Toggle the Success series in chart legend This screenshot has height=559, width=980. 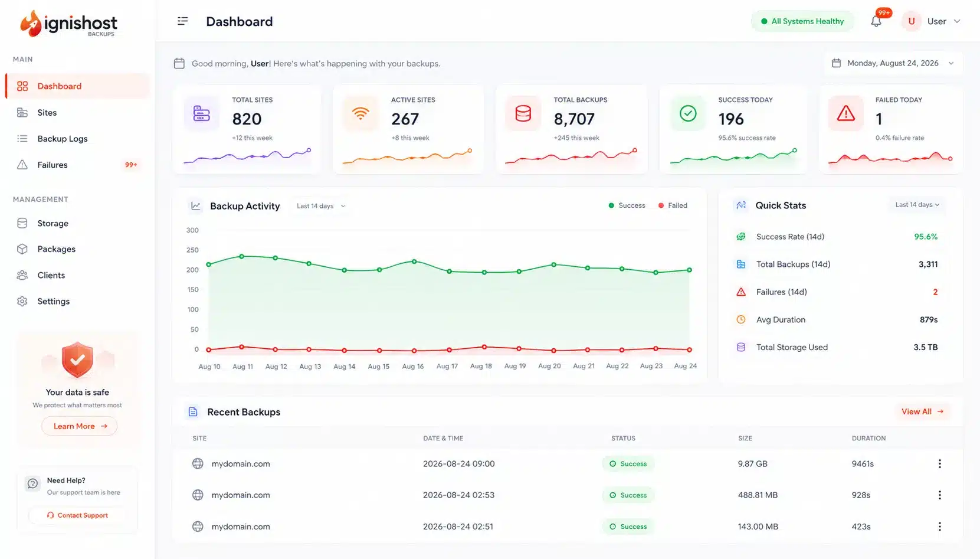click(627, 205)
